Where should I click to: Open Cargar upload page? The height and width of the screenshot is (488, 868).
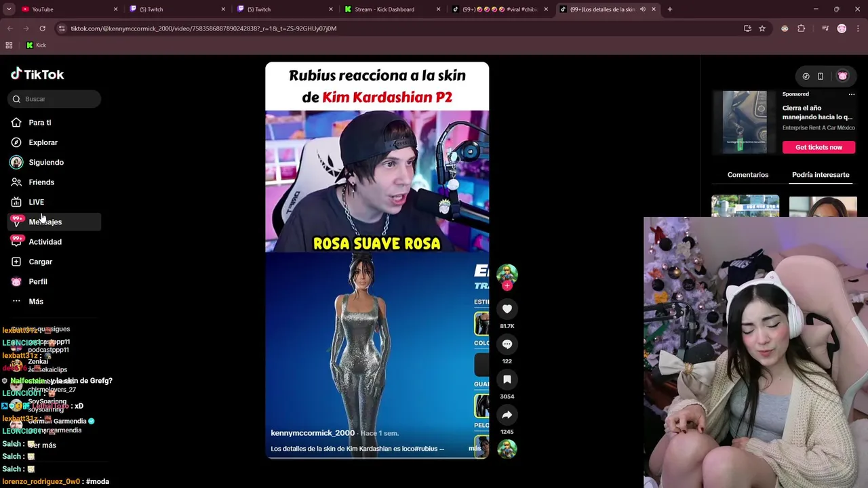[x=40, y=262]
